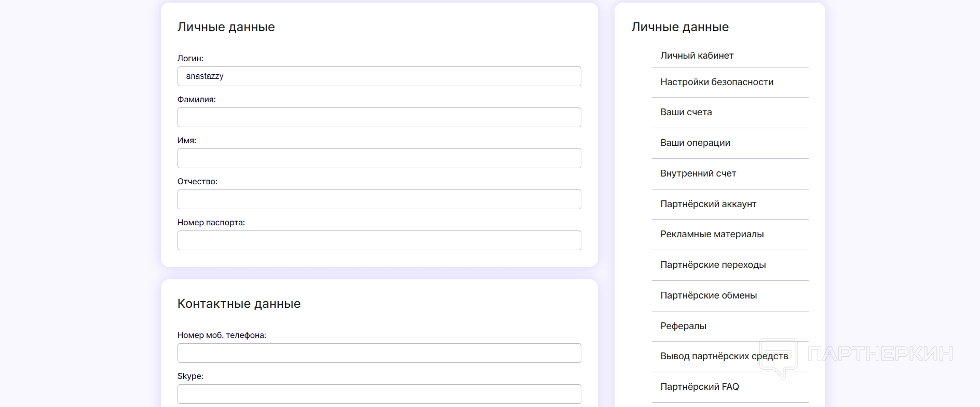980x407 pixels.
Task: Click the Логин field containing anastazzy
Action: click(x=379, y=76)
